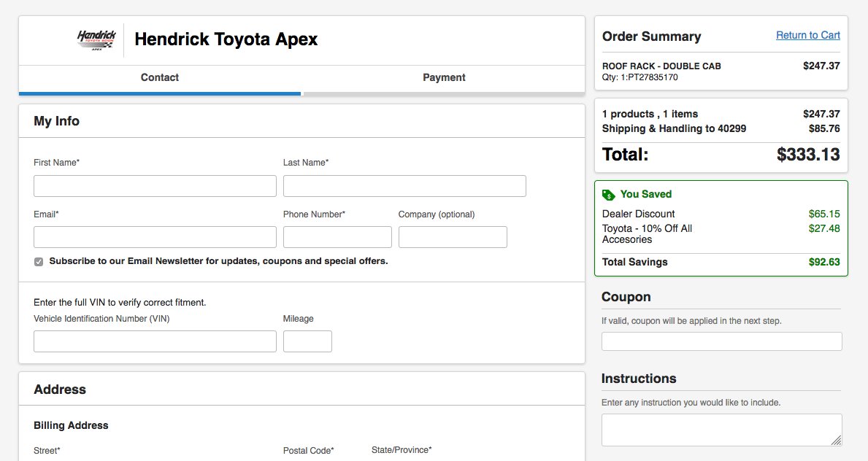Click the Total amount $333.13

807,155
